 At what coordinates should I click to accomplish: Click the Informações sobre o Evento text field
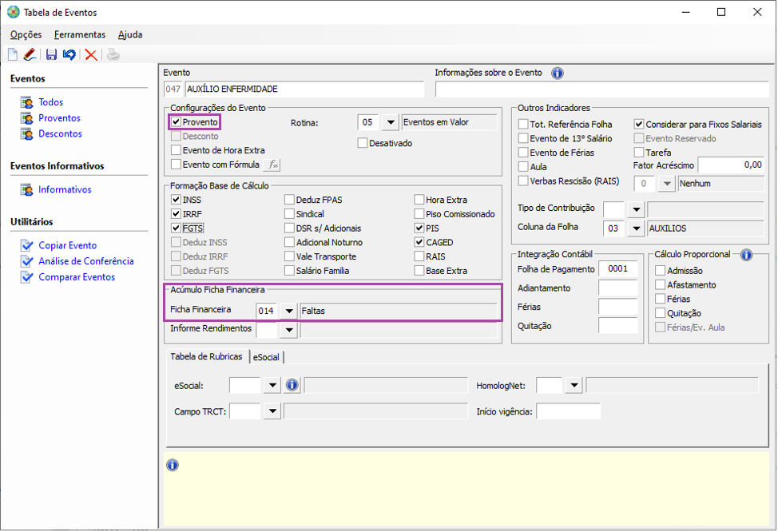pos(601,89)
